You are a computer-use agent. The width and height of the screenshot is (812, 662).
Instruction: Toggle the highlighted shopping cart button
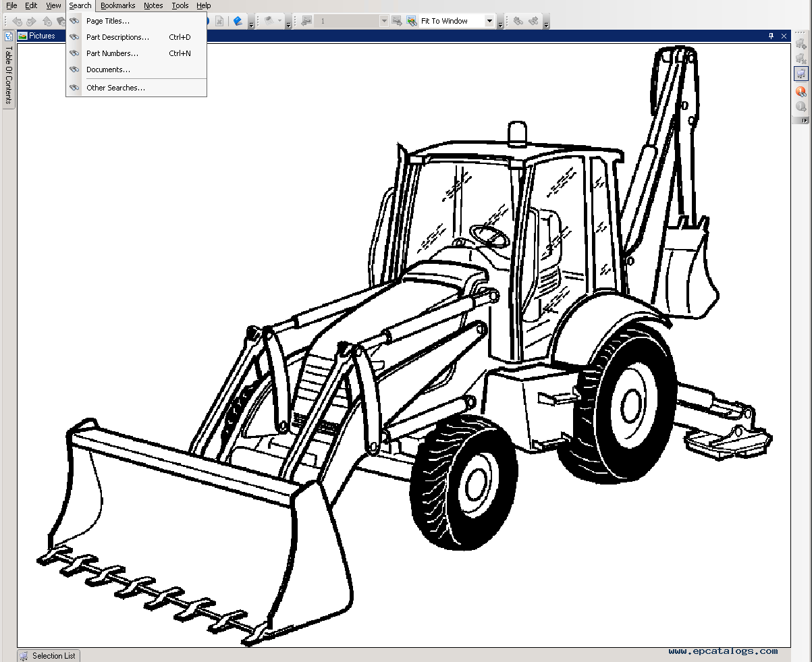pyautogui.click(x=801, y=74)
